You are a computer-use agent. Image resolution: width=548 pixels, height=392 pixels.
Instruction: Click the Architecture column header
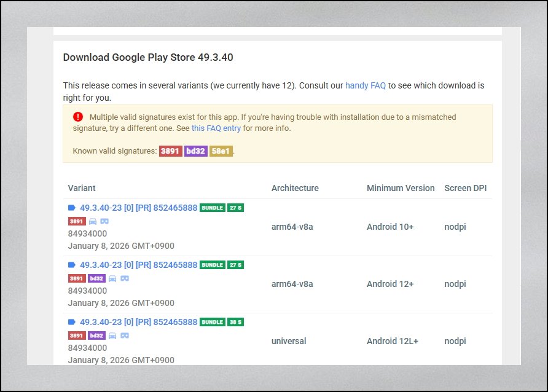point(295,188)
